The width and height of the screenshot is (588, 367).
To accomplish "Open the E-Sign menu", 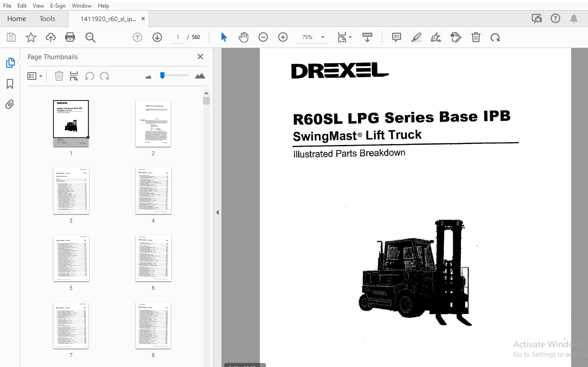I will pyautogui.click(x=57, y=5).
